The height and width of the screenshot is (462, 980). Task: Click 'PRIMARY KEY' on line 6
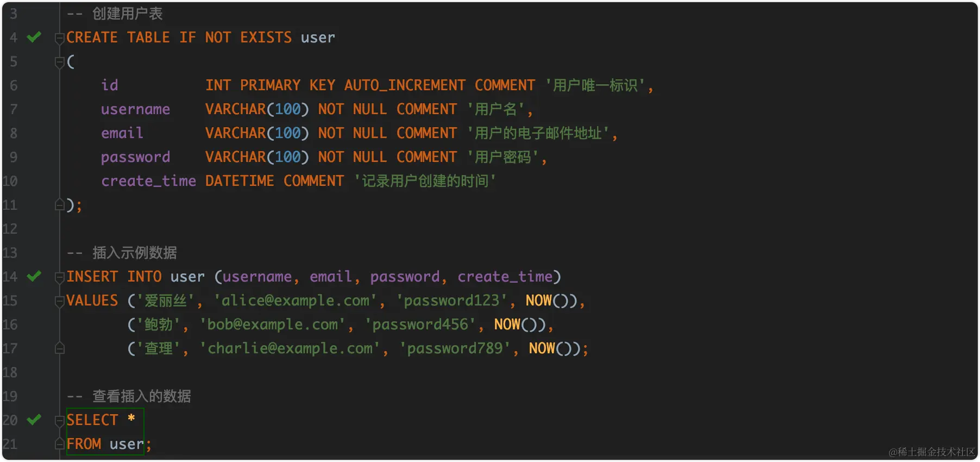[x=287, y=85]
